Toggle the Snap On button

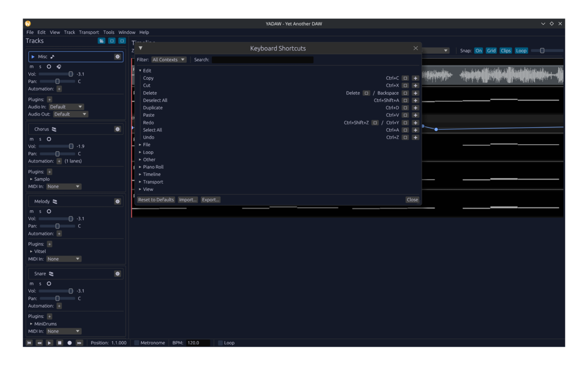[x=479, y=51]
